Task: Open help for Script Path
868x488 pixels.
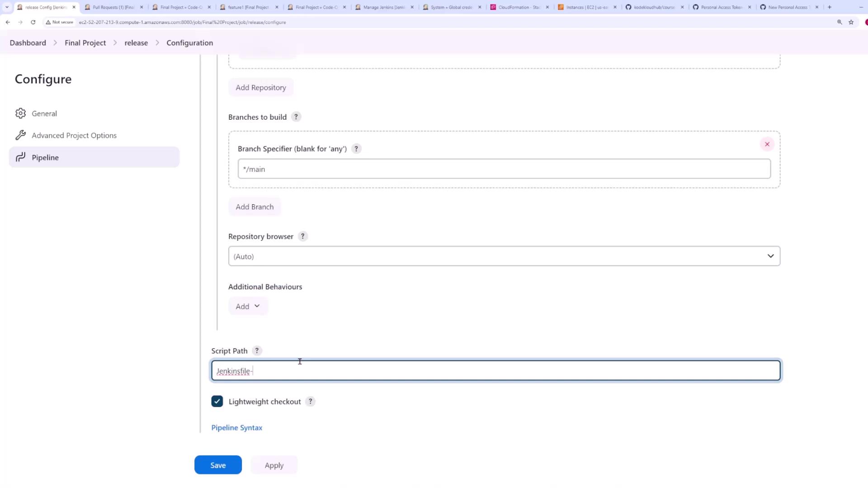Action: (x=257, y=351)
